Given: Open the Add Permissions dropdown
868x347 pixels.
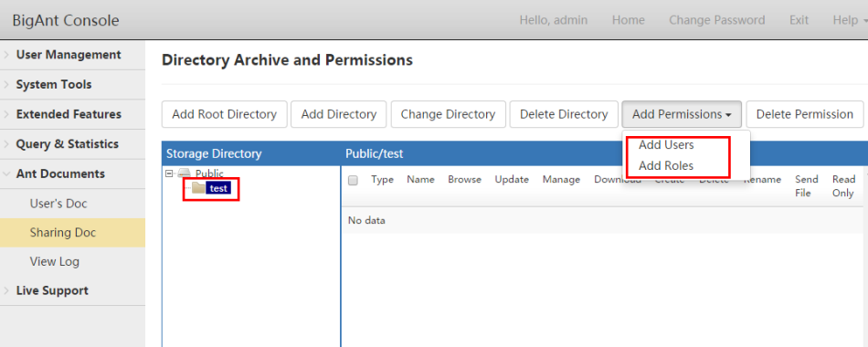Looking at the screenshot, I should coord(682,114).
